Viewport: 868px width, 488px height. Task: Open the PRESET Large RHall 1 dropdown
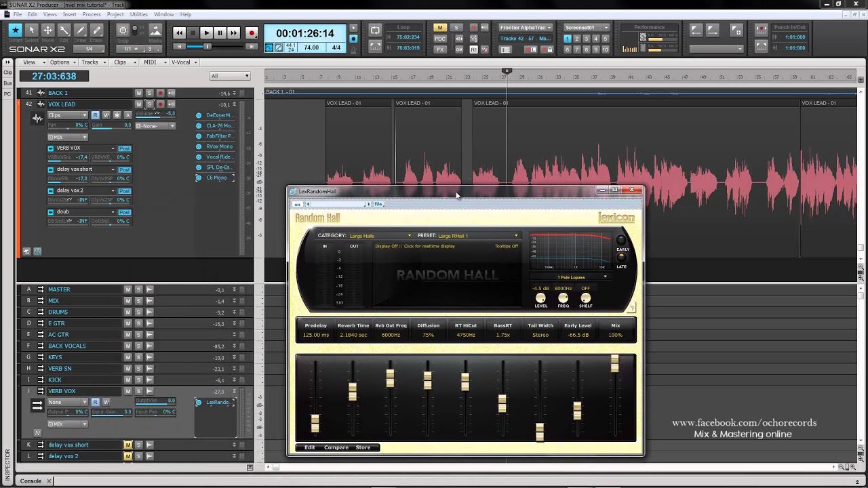point(478,236)
